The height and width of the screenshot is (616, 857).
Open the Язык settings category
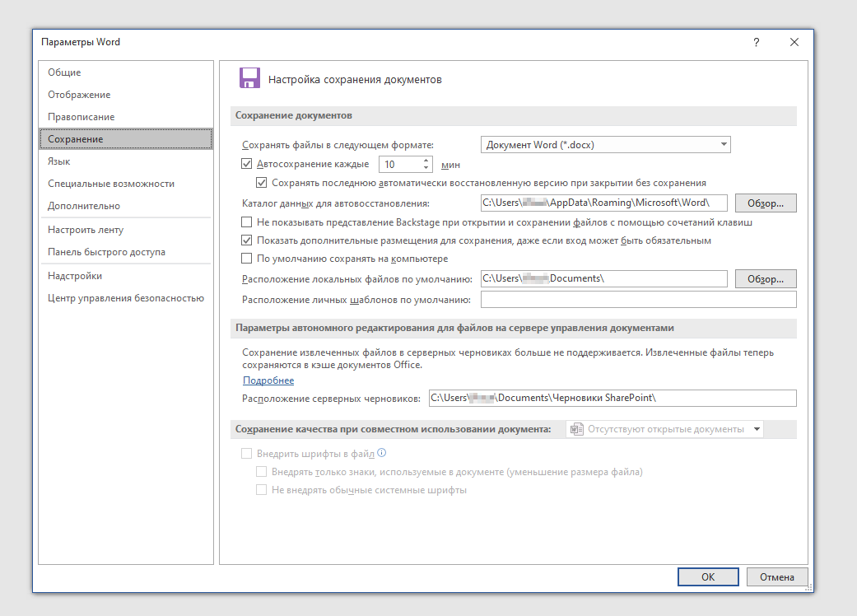tap(126, 161)
